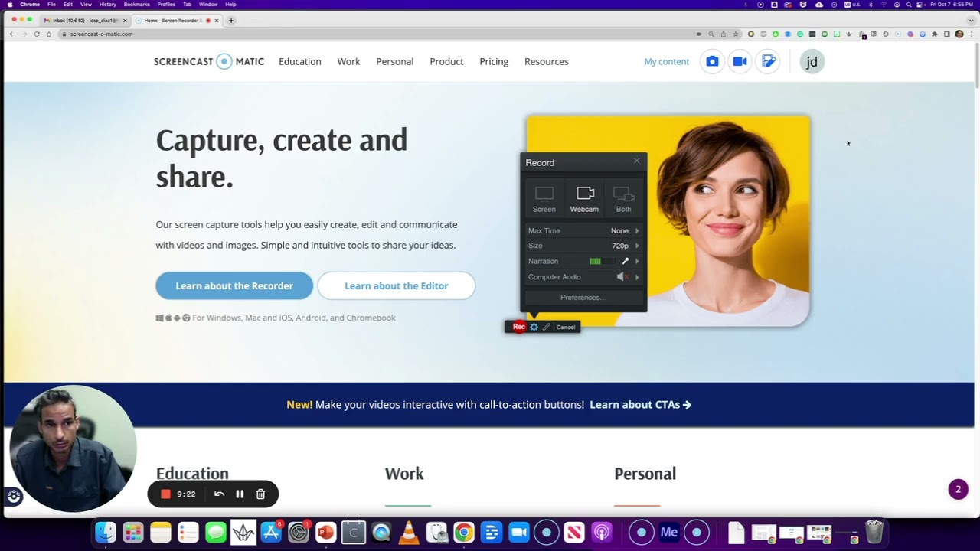
Task: Launch VLC from the dock
Action: coord(409,532)
